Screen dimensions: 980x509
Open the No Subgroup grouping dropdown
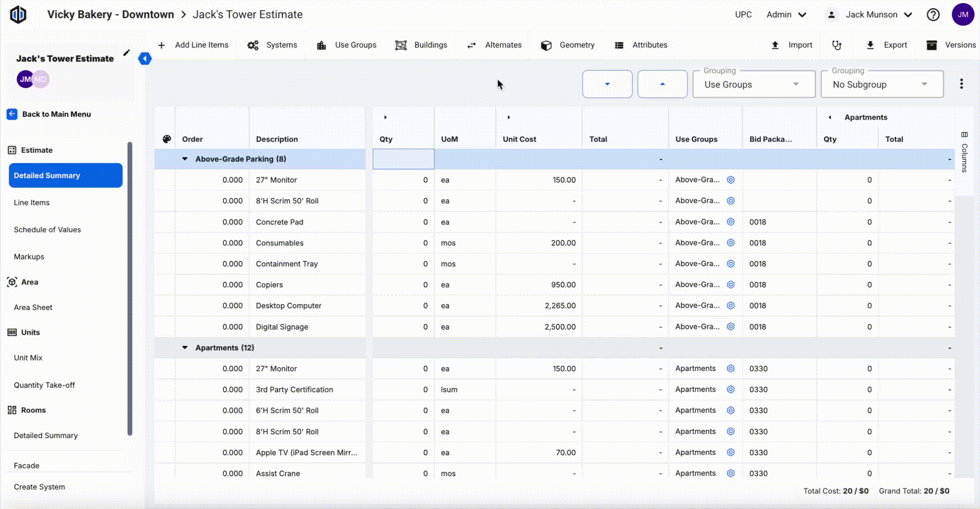point(882,84)
